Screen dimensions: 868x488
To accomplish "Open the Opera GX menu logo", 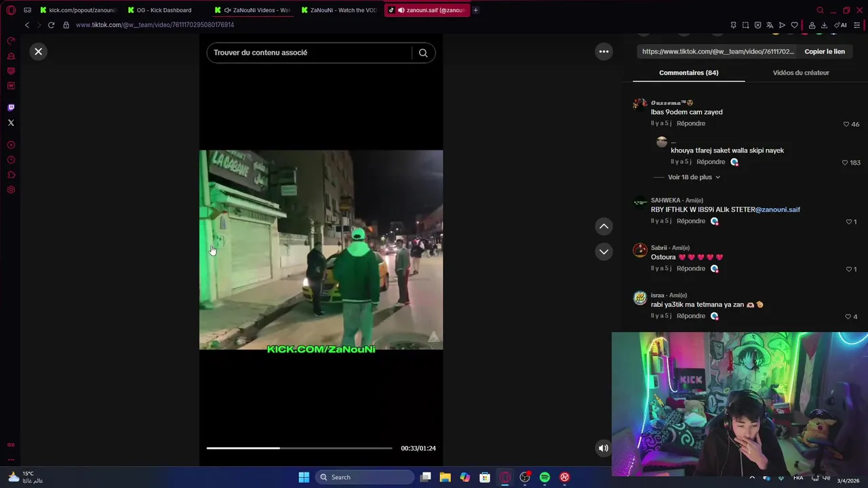I will point(11,10).
